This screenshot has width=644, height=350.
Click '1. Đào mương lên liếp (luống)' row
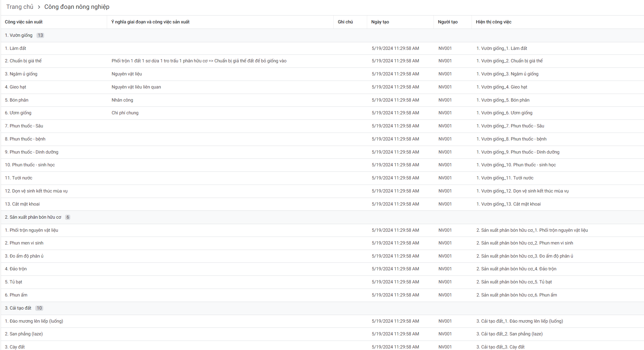coord(34,321)
